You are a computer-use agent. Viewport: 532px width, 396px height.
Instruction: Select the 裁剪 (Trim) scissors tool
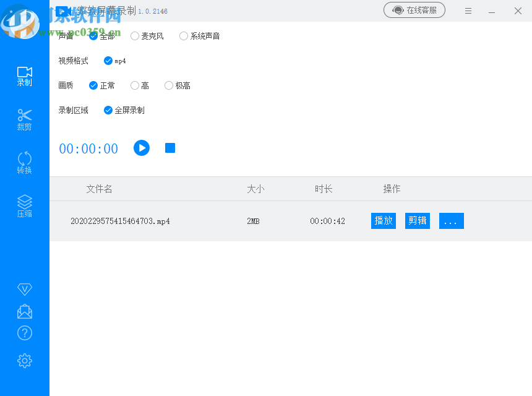tap(24, 119)
